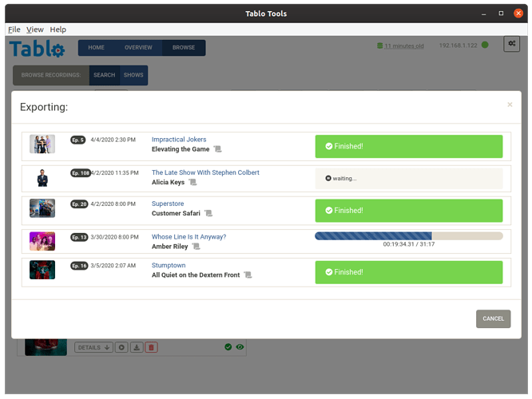Open the Superstore link

pos(168,203)
